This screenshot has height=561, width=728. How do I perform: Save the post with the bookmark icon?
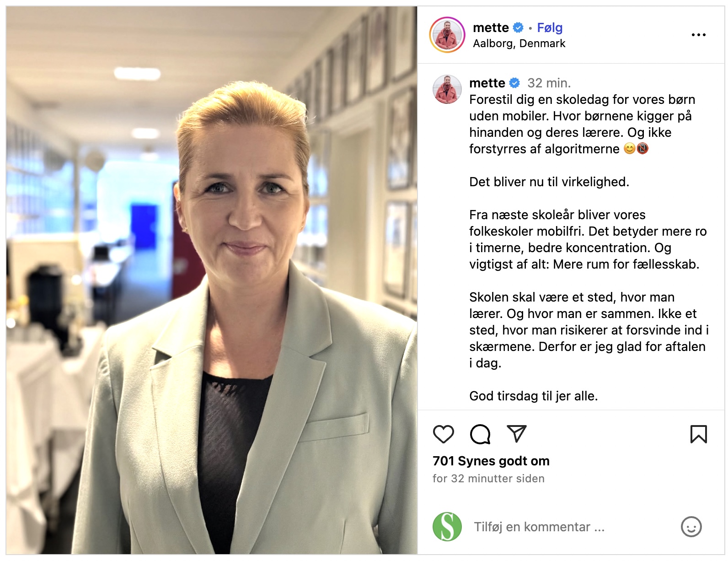click(x=698, y=434)
